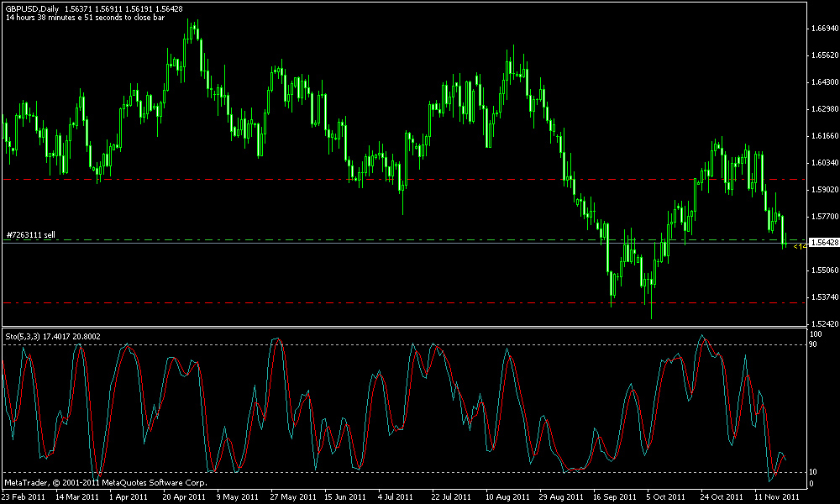Click the stochastic 10 level label

pos(813,472)
